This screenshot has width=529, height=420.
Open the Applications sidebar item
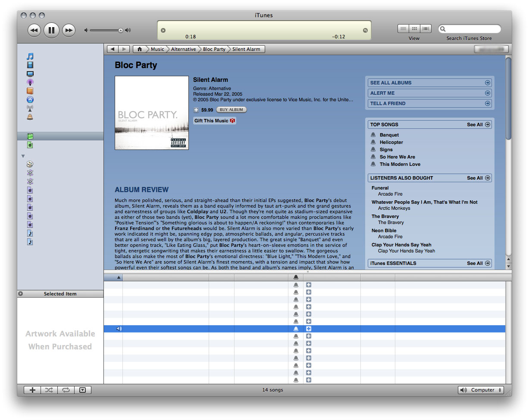30,100
